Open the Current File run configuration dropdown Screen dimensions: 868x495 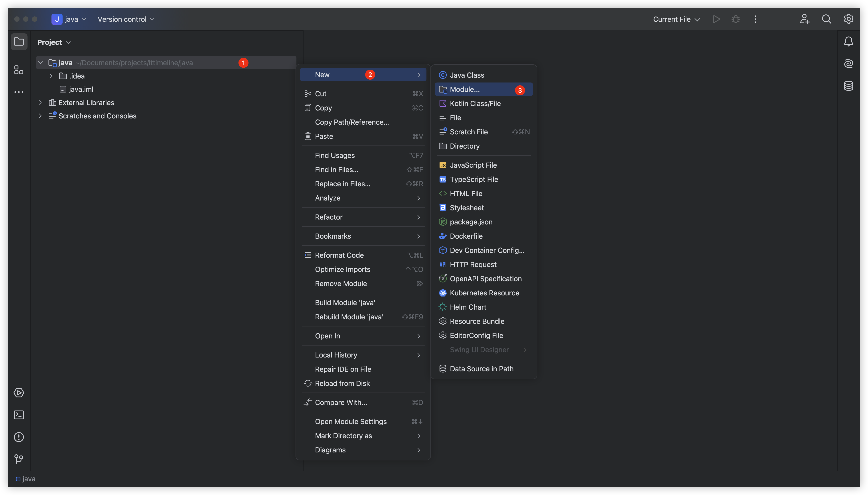click(676, 19)
